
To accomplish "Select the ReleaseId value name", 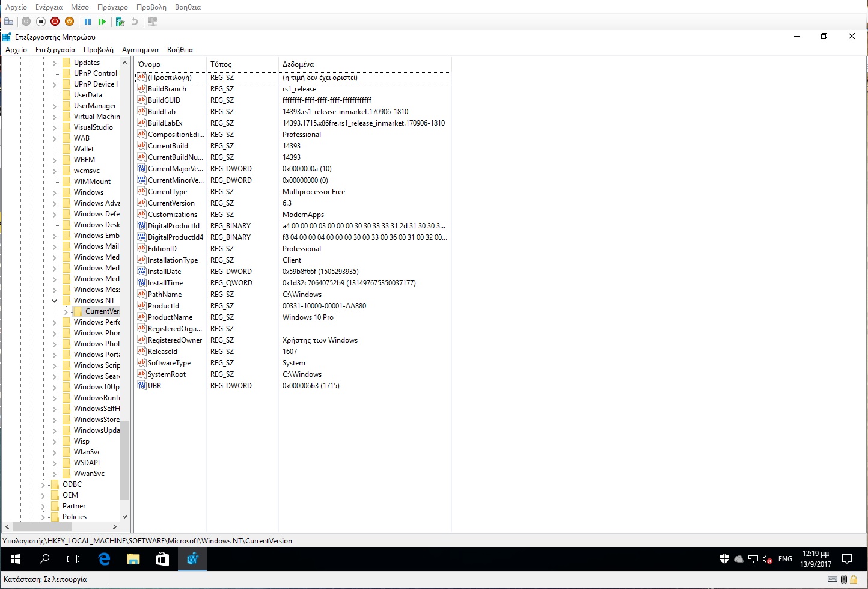I will [x=162, y=352].
